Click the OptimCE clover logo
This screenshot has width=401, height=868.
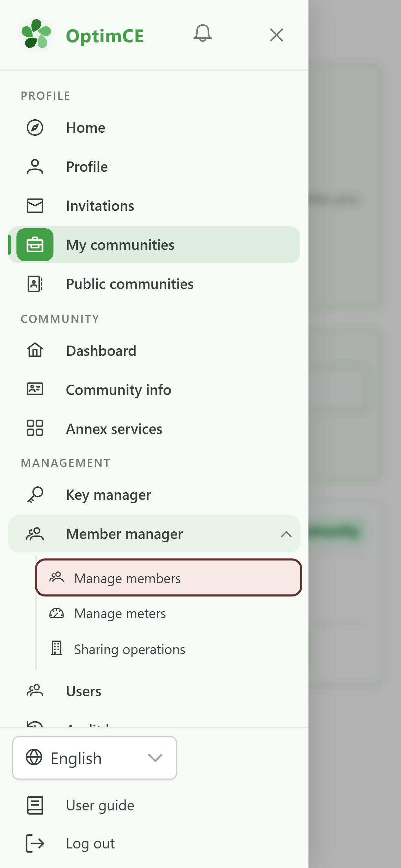click(x=36, y=34)
